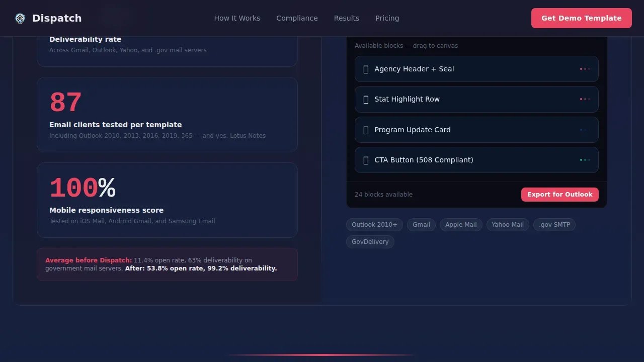Image resolution: width=644 pixels, height=362 pixels.
Task: Open three-dot handle on Program Update Card
Action: 585,130
